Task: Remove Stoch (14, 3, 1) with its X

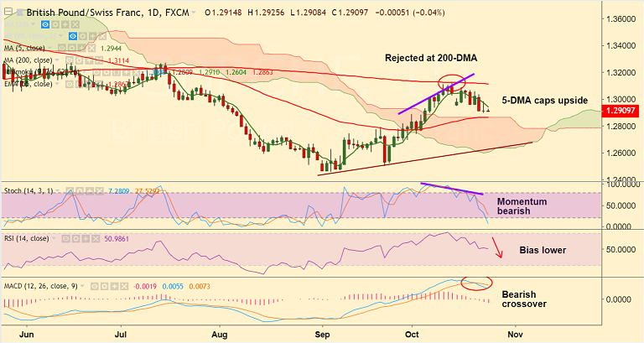Action: click(100, 190)
